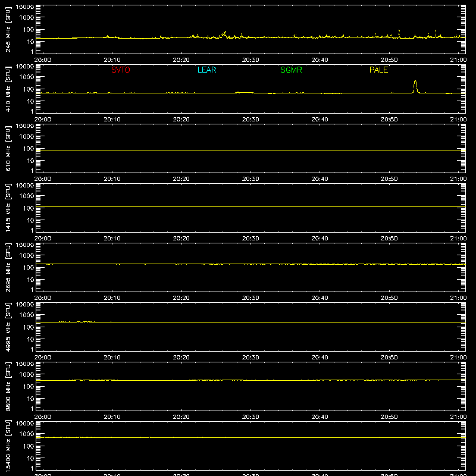Click 20:40 label under the 1415 MHz plot
This screenshot has height=476, width=476.
pos(320,239)
